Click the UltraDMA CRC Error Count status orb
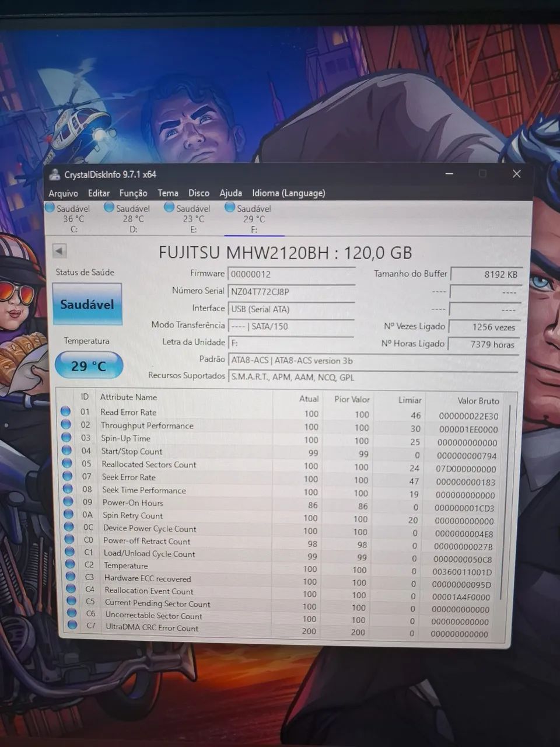Viewport: 560px width, 747px height. 72,625
